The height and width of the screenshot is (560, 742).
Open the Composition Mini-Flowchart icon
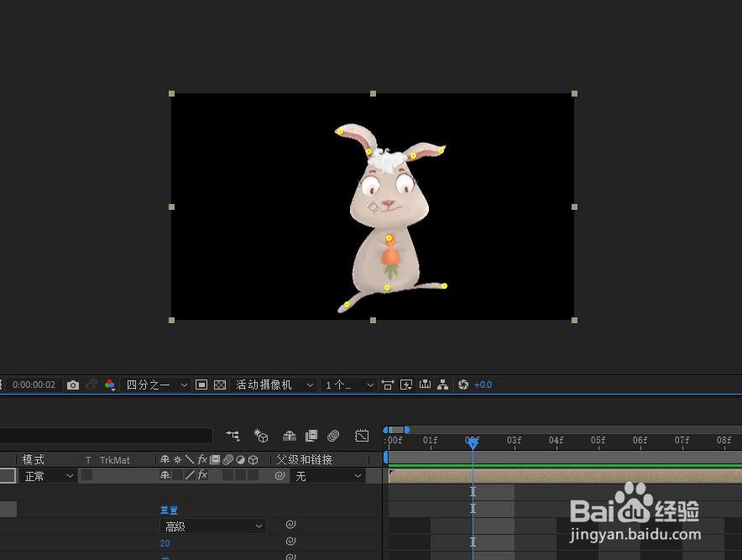[233, 436]
